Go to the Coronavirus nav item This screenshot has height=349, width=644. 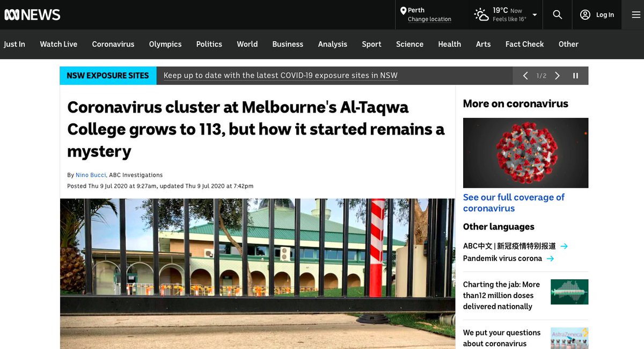(x=113, y=44)
